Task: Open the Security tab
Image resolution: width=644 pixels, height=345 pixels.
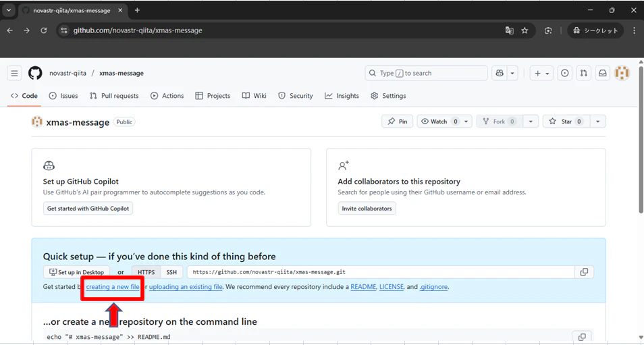Action: tap(296, 96)
